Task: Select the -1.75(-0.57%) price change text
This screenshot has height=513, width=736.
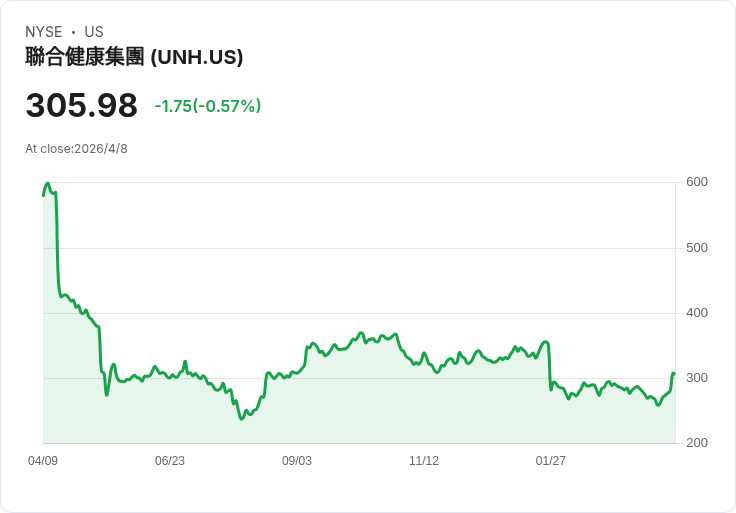Action: pos(208,106)
